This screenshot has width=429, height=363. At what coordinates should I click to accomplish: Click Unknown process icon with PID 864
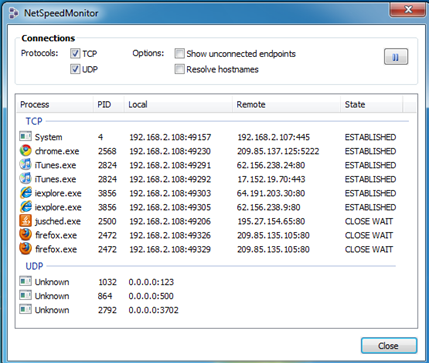click(25, 295)
